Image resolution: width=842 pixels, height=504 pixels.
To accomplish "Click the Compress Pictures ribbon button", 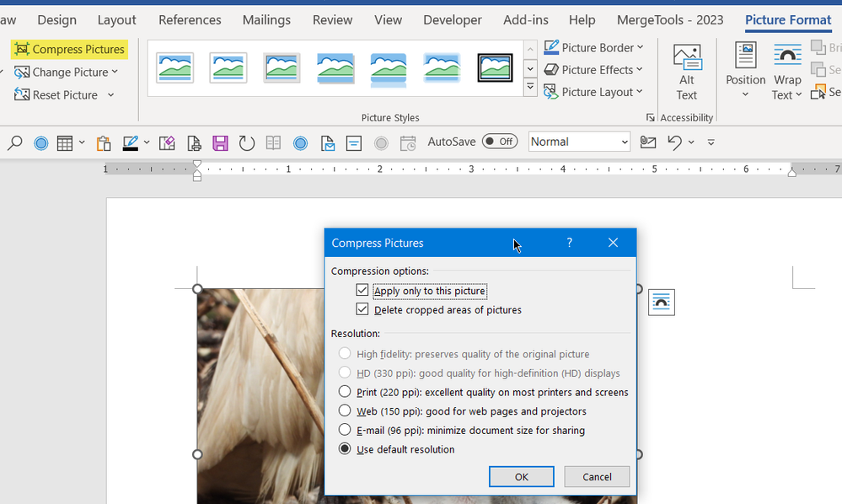I will point(69,50).
